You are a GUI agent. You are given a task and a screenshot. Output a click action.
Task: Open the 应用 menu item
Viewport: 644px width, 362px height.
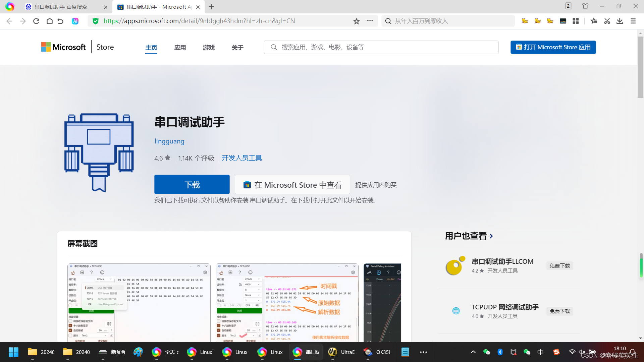[180, 48]
